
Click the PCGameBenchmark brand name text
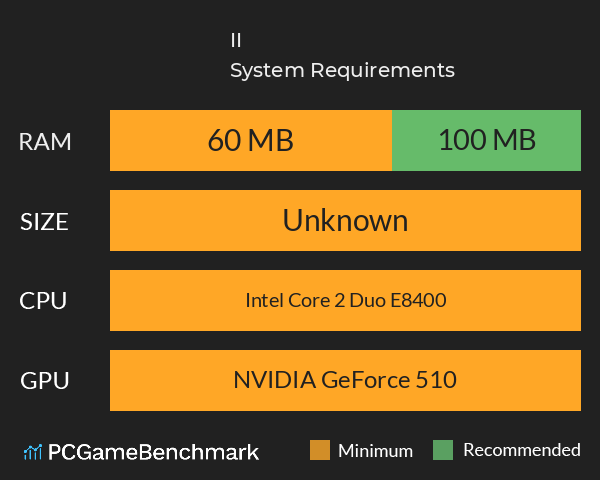[153, 452]
